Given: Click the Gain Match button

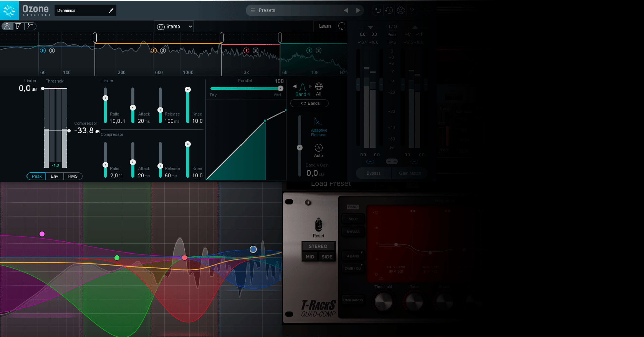Looking at the screenshot, I should 410,173.
